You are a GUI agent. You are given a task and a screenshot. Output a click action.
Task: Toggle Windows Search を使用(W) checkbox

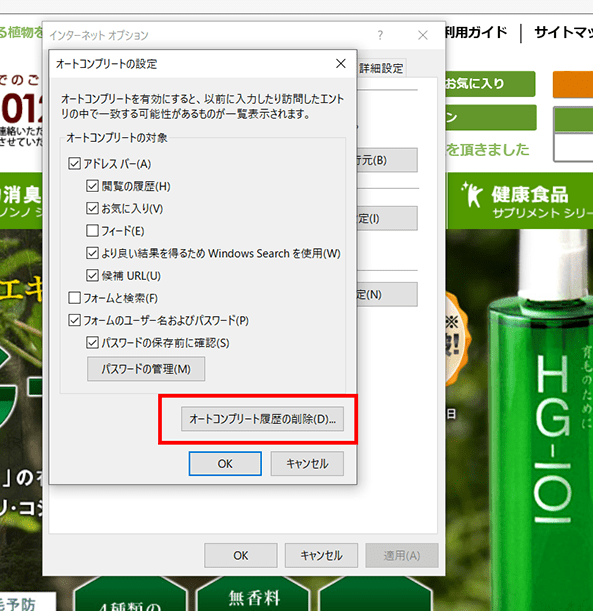coord(92,253)
